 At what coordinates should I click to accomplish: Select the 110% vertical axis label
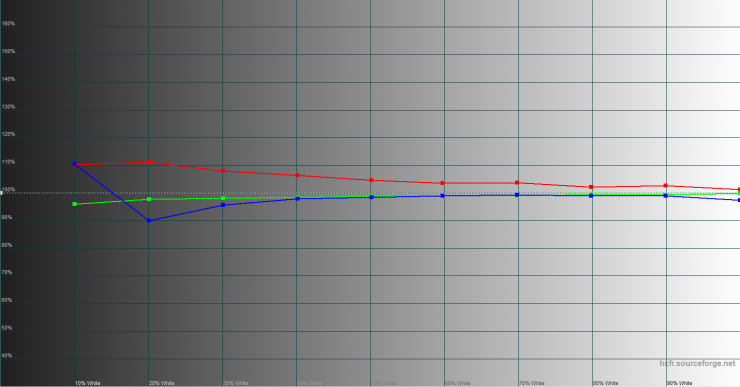tap(8, 162)
